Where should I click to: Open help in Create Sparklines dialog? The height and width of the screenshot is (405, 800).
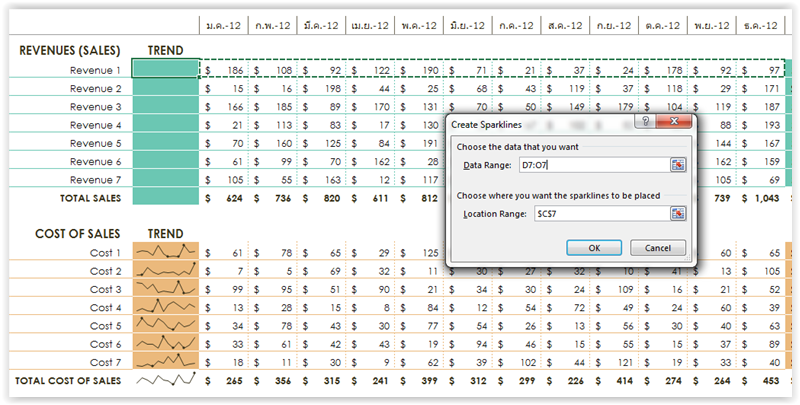click(x=645, y=121)
